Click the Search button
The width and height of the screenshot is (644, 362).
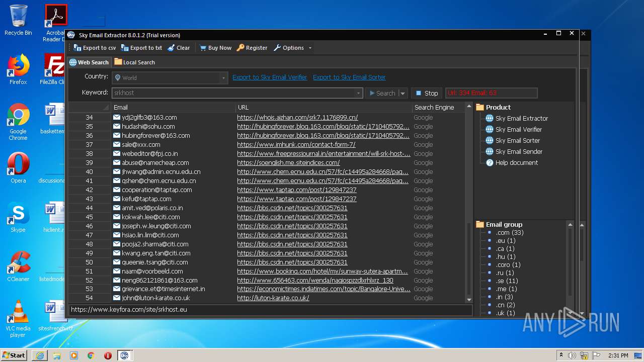pyautogui.click(x=382, y=93)
